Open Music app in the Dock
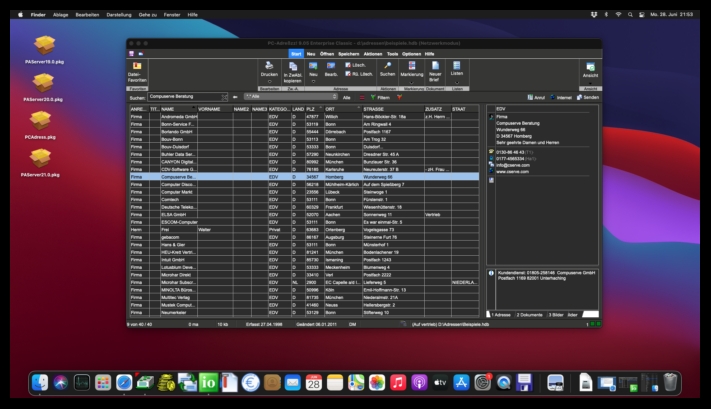 (398, 383)
